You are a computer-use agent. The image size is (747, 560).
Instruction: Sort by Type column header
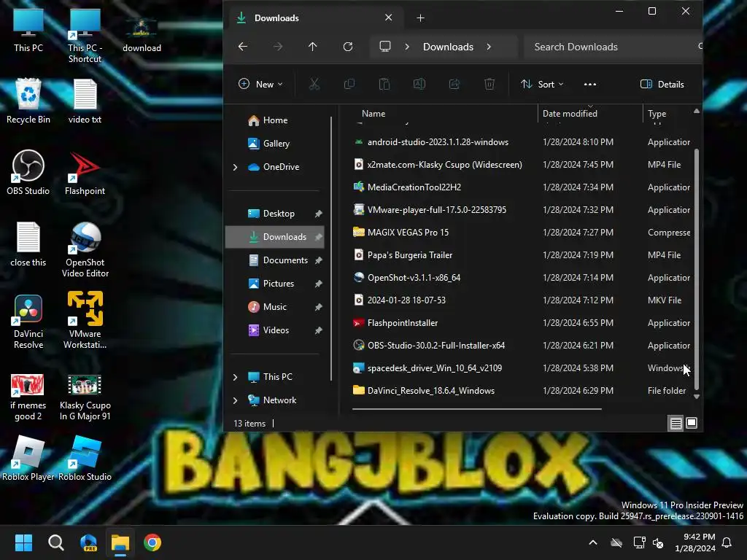pos(657,114)
